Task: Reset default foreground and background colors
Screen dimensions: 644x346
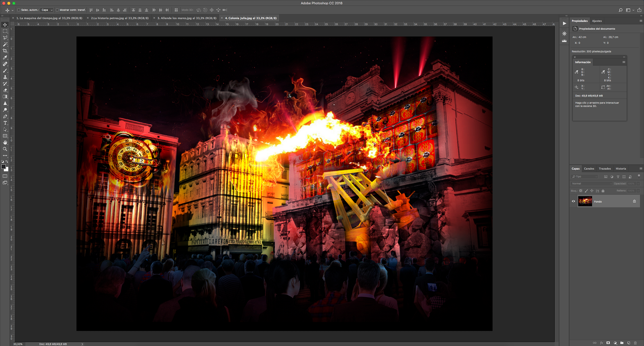Action: click(3, 161)
